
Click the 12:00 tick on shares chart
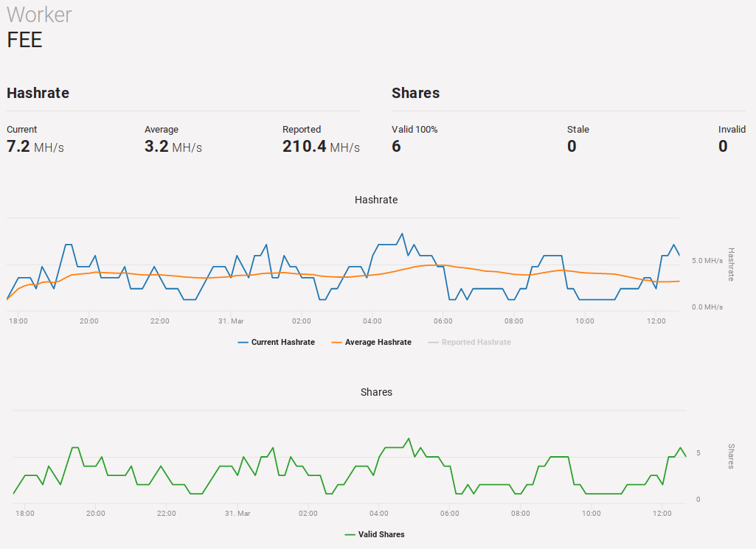(x=662, y=514)
